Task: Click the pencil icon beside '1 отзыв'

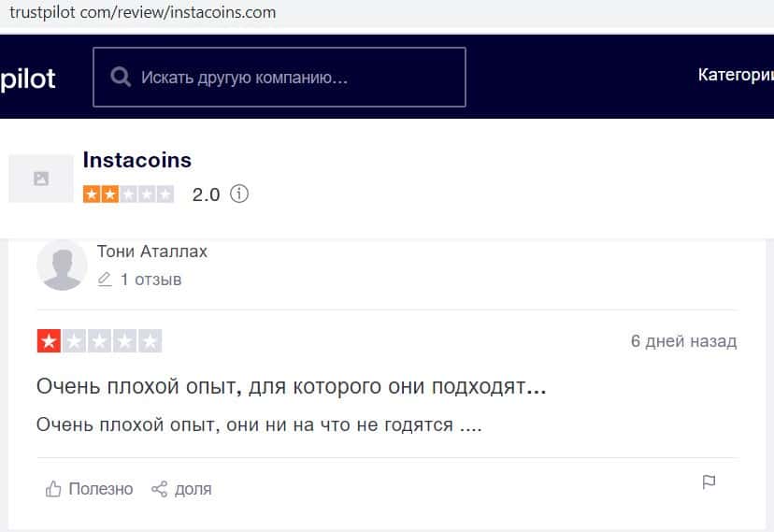Action: pyautogui.click(x=105, y=280)
